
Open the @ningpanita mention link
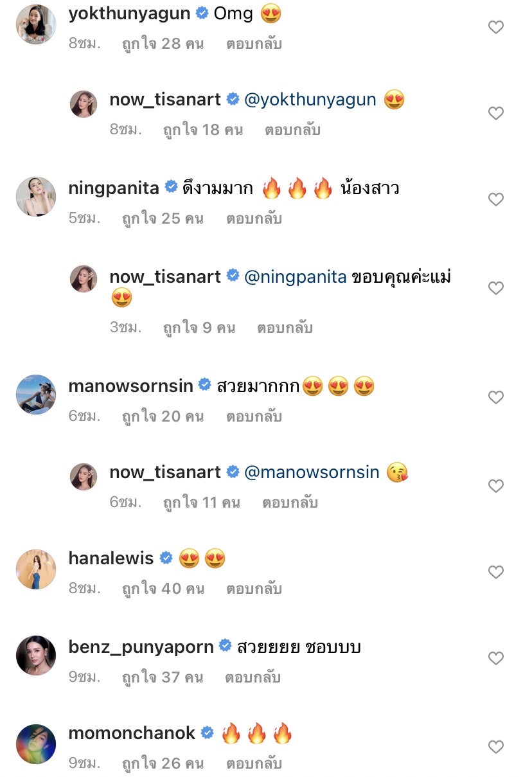tap(296, 276)
